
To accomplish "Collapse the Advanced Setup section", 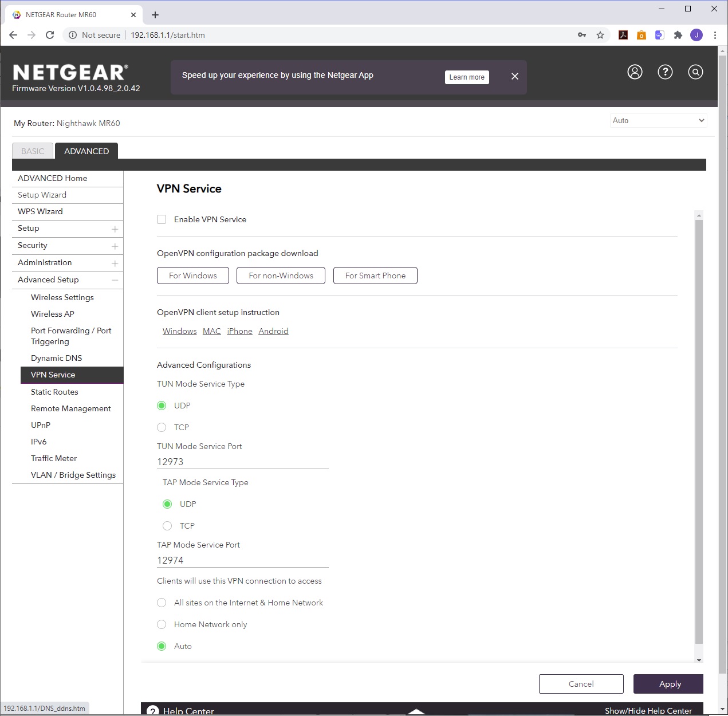I will pos(115,280).
